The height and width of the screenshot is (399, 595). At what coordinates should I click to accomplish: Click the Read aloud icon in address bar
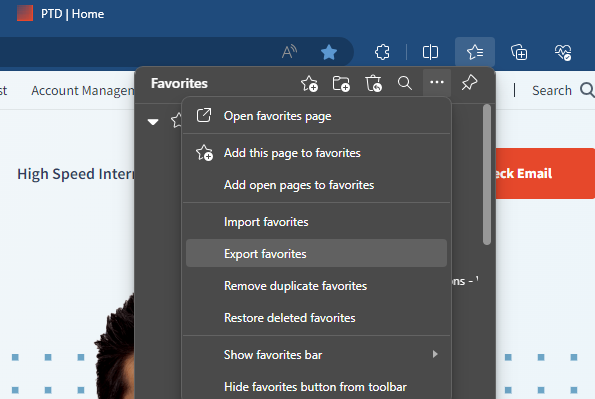(x=289, y=52)
